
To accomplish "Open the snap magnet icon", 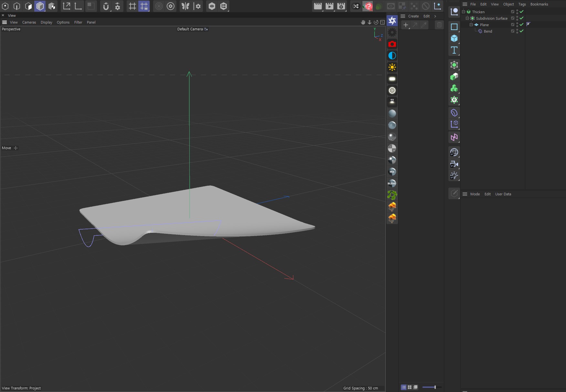I will [x=106, y=6].
